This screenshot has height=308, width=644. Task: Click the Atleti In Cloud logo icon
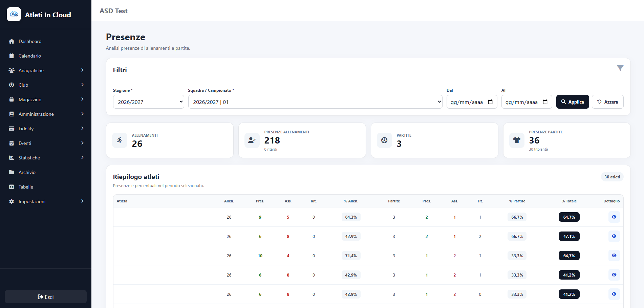tap(14, 14)
